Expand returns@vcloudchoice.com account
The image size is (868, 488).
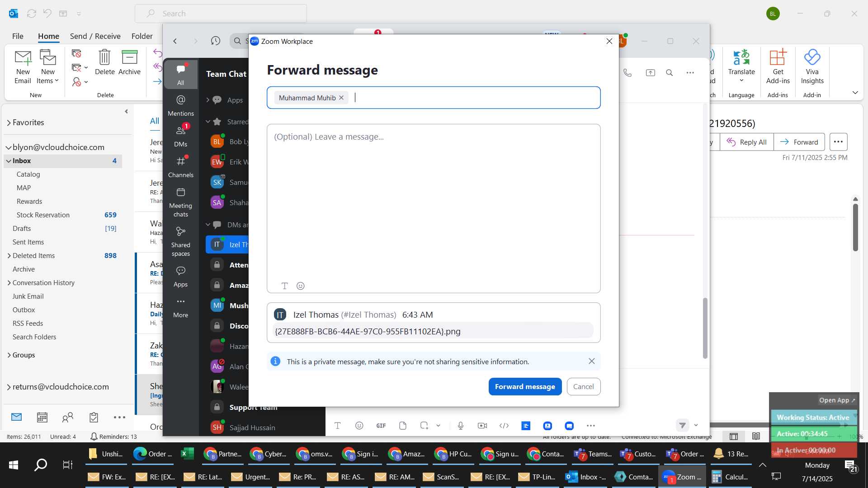point(9,387)
